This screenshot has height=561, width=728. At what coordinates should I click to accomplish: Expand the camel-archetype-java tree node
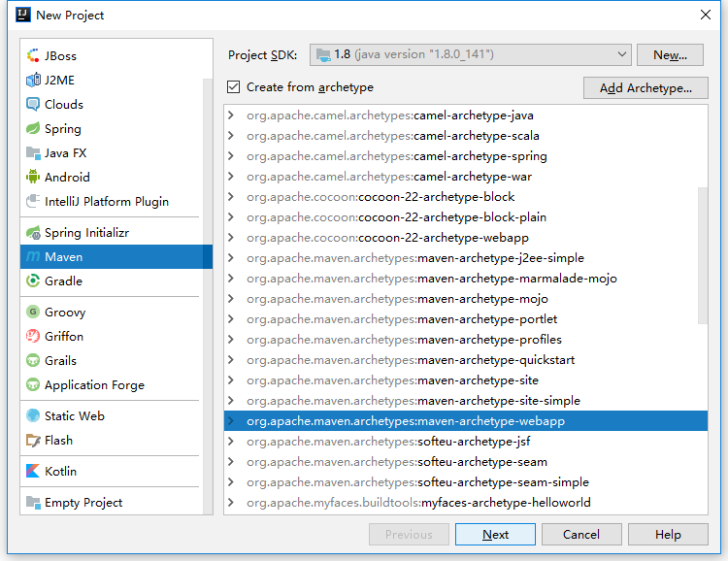coord(231,115)
